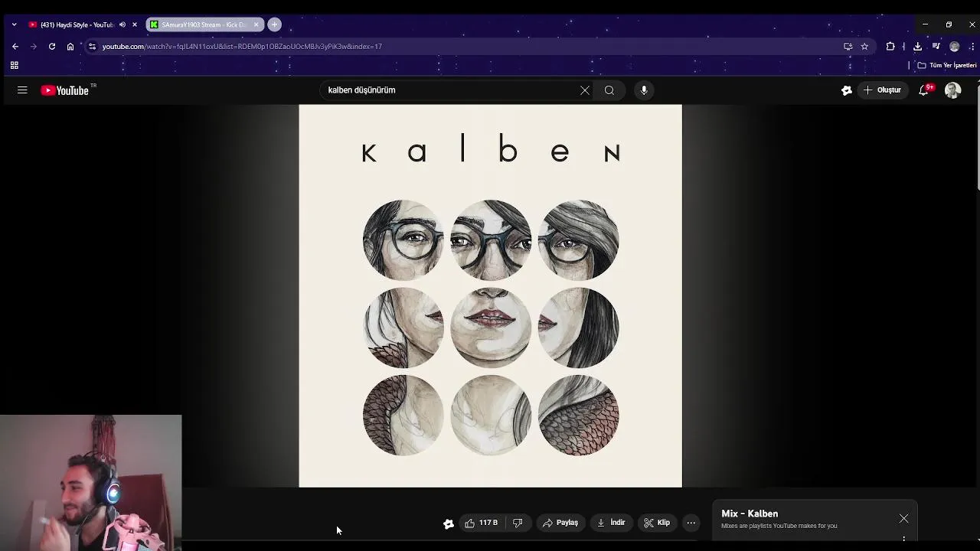The height and width of the screenshot is (551, 980).
Task: Open browser extensions puzzle icon
Action: [890, 47]
